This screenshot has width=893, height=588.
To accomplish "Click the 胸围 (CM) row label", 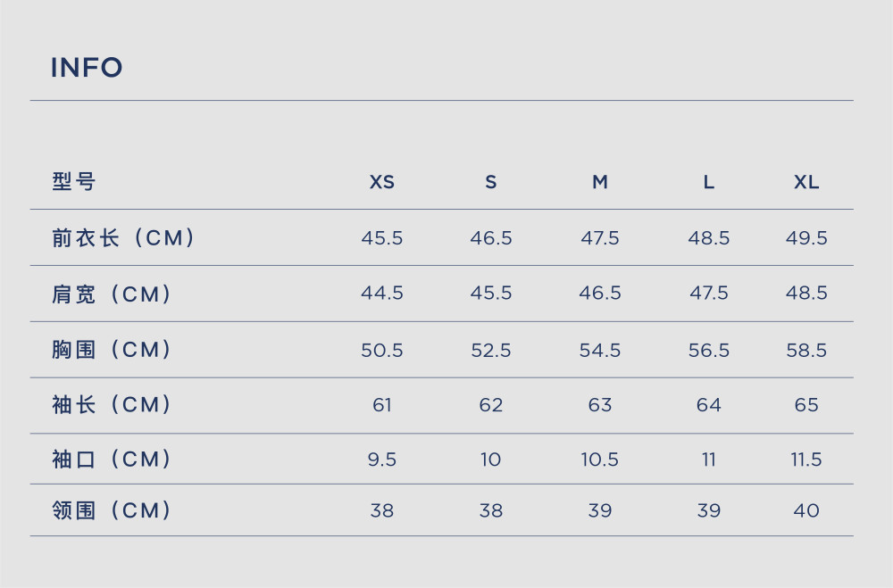I will coord(112,350).
